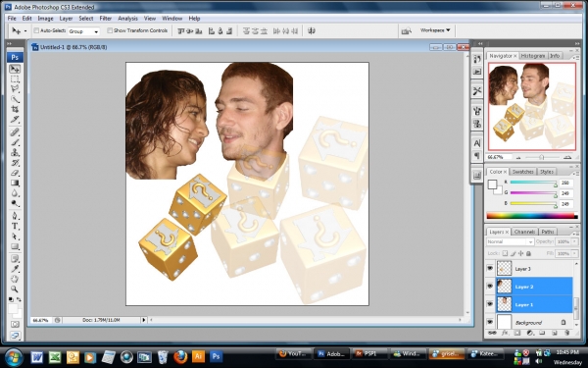Toggle the lock transparent pixels icon
This screenshot has width=588, height=368.
[x=505, y=253]
